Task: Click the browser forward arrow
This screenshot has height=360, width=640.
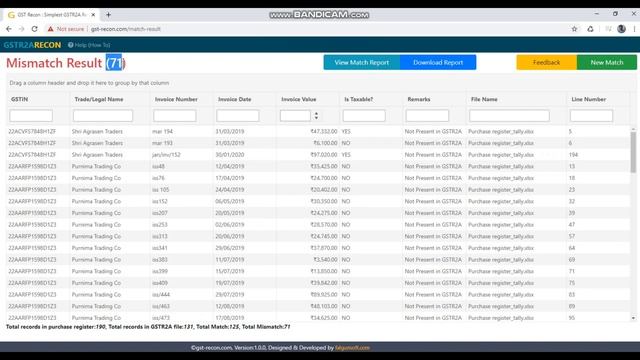Action: (x=22, y=29)
